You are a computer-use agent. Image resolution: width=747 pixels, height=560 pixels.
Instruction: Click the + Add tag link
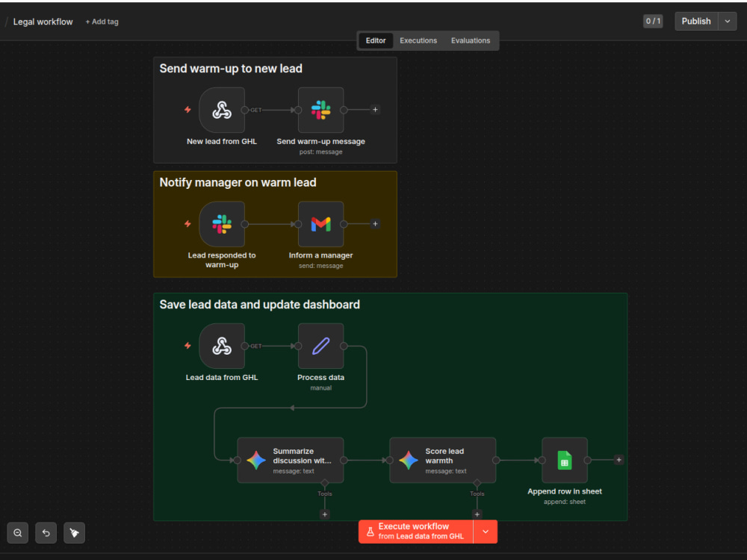coord(102,22)
